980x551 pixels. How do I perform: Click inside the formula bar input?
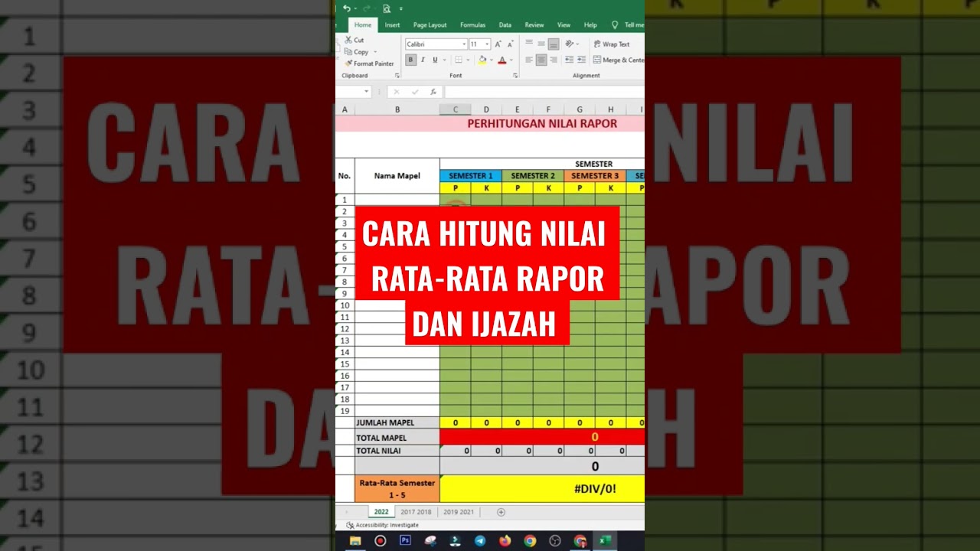tap(544, 92)
